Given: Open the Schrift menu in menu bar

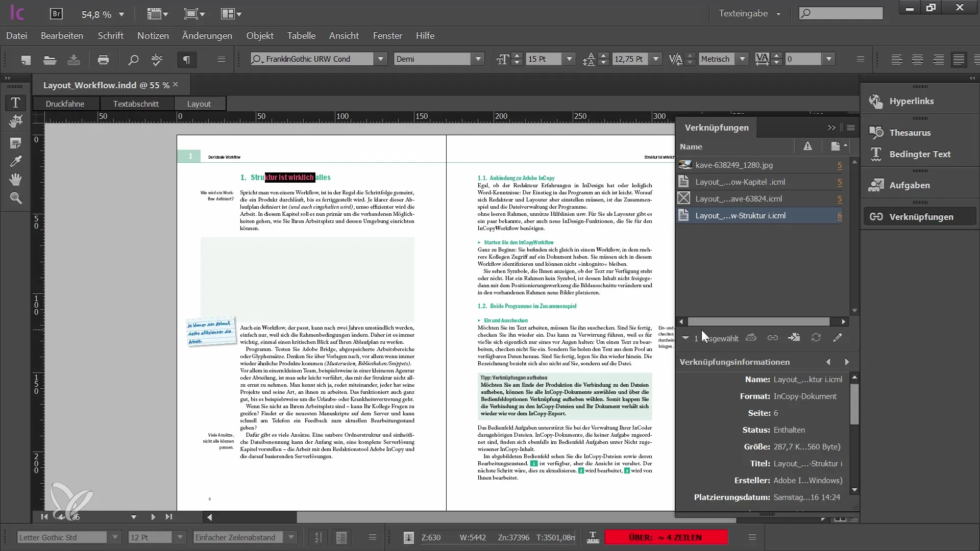Looking at the screenshot, I should click(x=111, y=36).
